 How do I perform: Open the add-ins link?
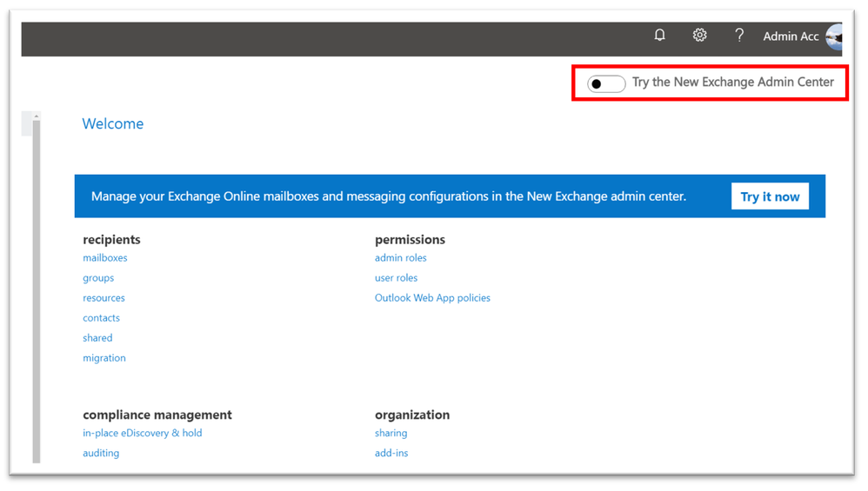coord(391,453)
